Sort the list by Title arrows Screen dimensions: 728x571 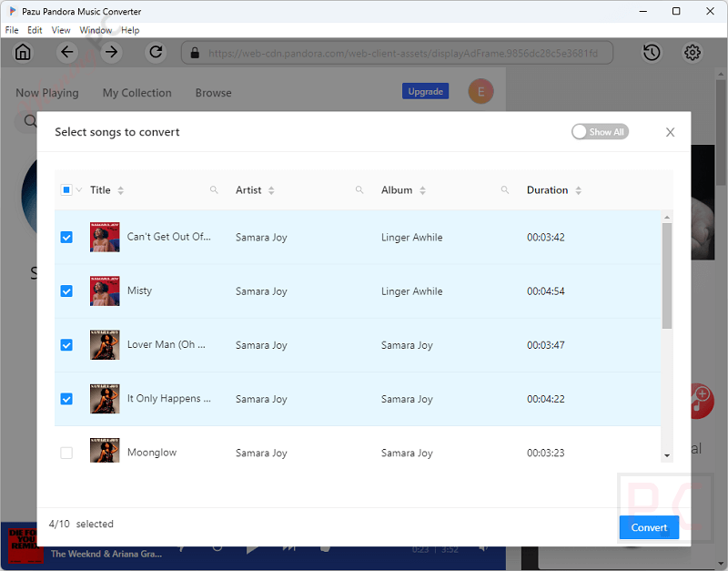121,190
